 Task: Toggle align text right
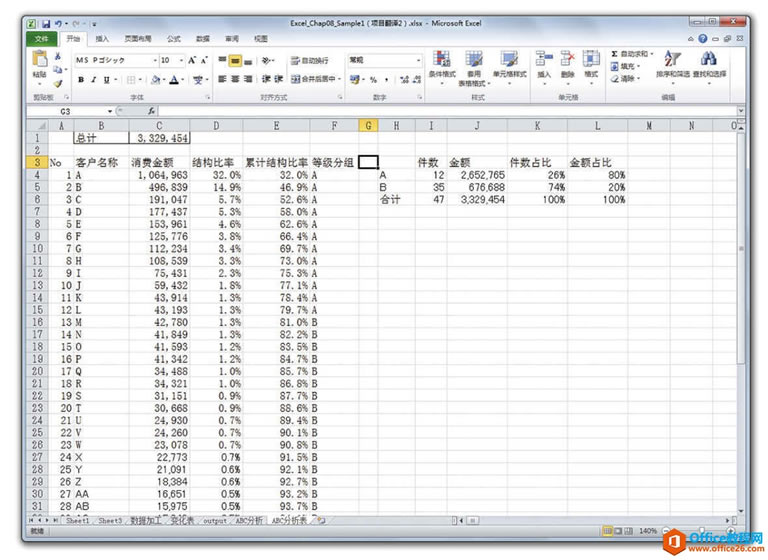coord(248,79)
